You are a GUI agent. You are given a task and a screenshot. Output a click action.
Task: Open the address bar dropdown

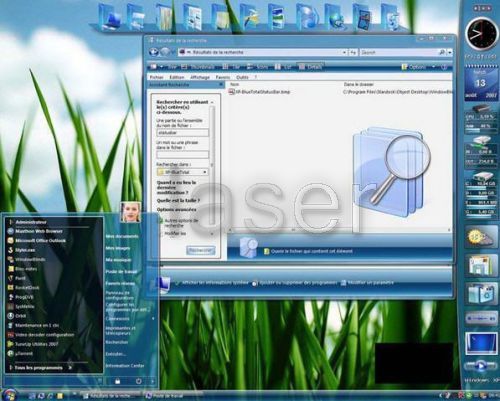tap(344, 52)
